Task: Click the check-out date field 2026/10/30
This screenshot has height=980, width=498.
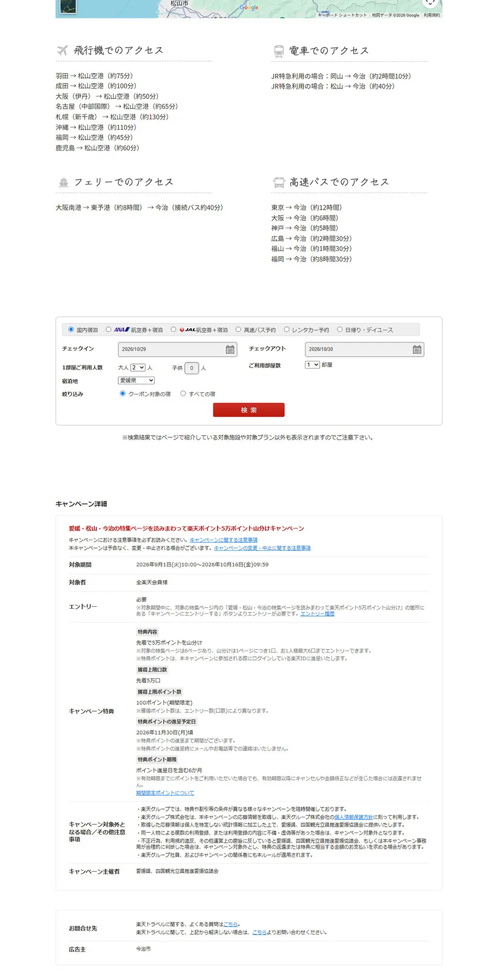Action: click(365, 349)
